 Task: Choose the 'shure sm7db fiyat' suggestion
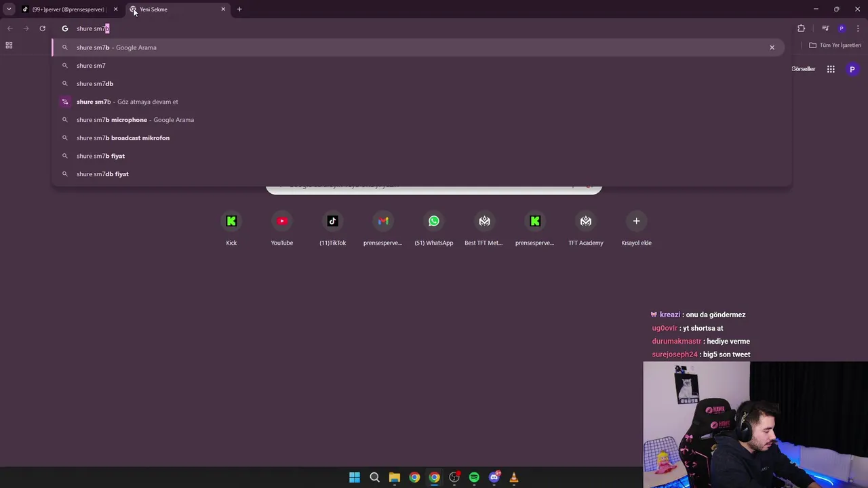[418, 174]
